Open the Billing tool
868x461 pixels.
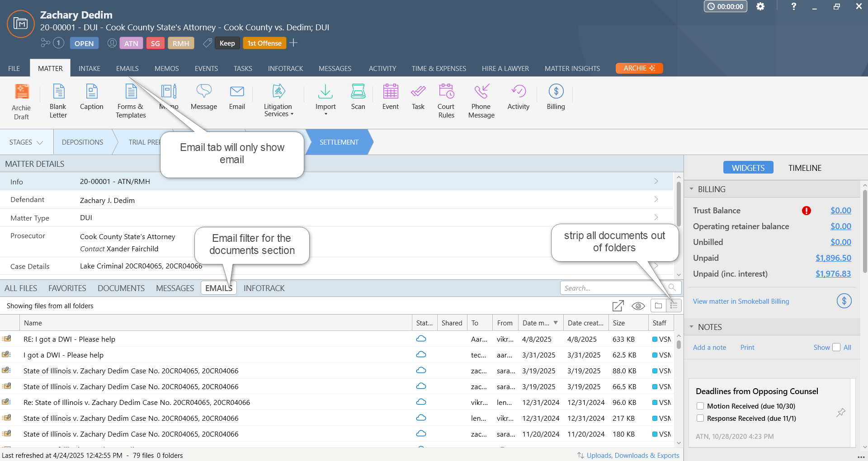coord(556,97)
